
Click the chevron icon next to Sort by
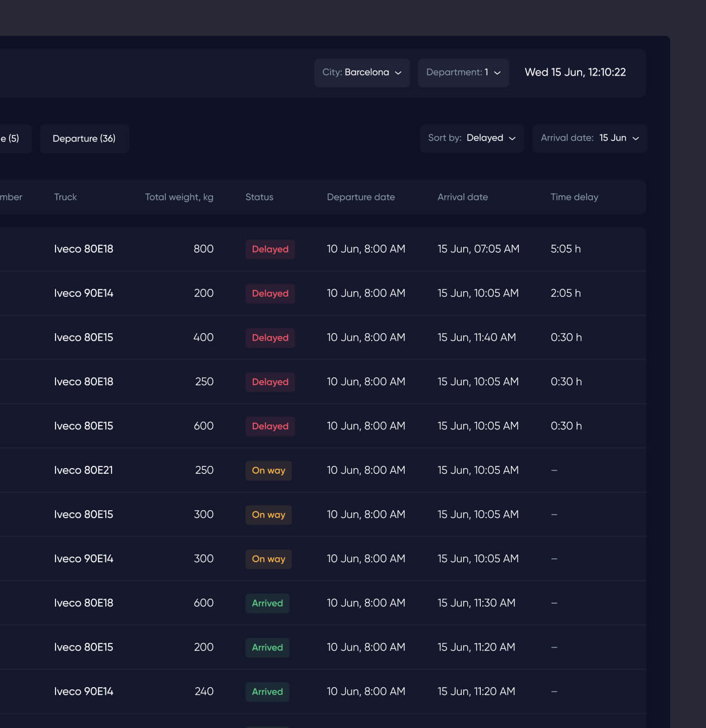pos(513,138)
